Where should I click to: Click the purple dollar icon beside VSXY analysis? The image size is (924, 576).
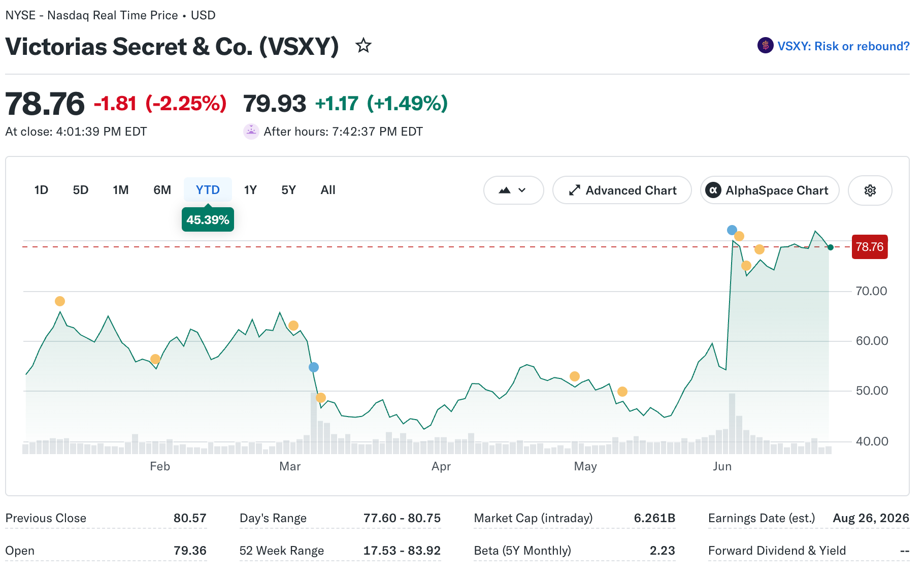(x=766, y=46)
